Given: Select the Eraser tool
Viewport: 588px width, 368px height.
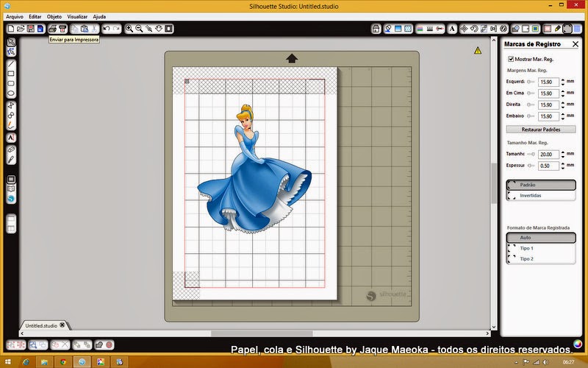Looking at the screenshot, I should click(x=11, y=150).
